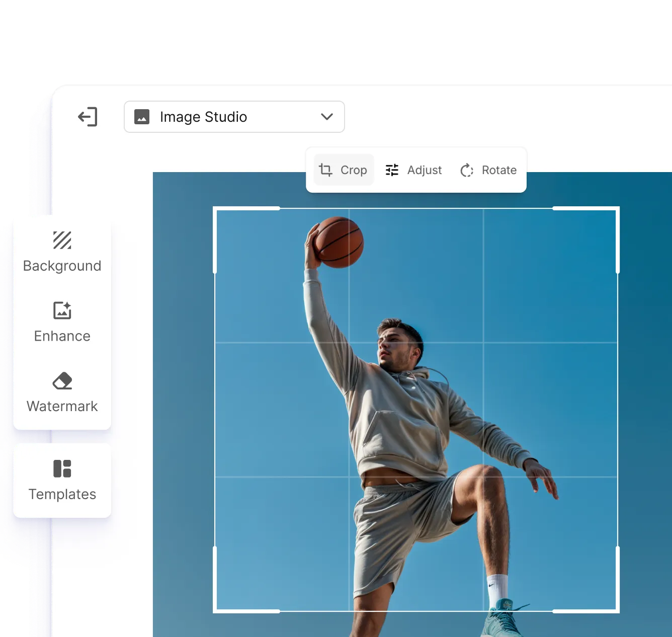Click the image thumbnail icon beside Image Studio
672x637 pixels.
point(142,117)
